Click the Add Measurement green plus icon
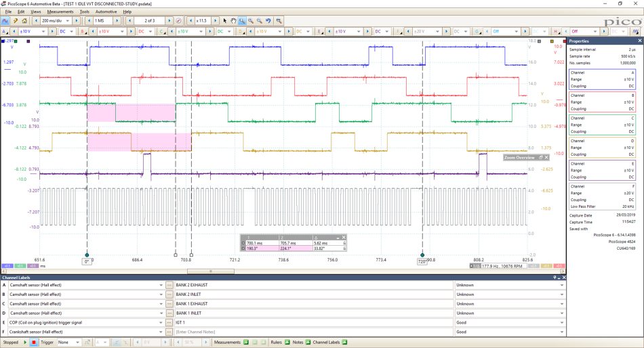The width and height of the screenshot is (644, 348). pos(246,343)
